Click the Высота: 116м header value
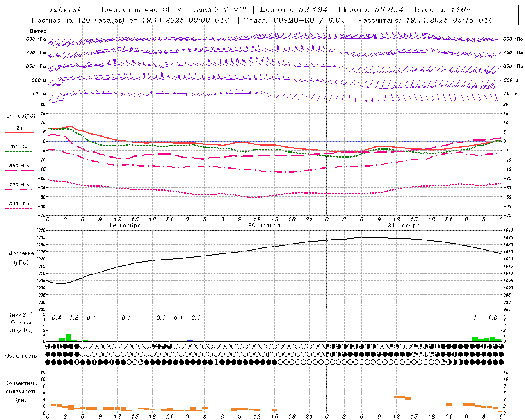525x420 pixels. click(x=443, y=10)
